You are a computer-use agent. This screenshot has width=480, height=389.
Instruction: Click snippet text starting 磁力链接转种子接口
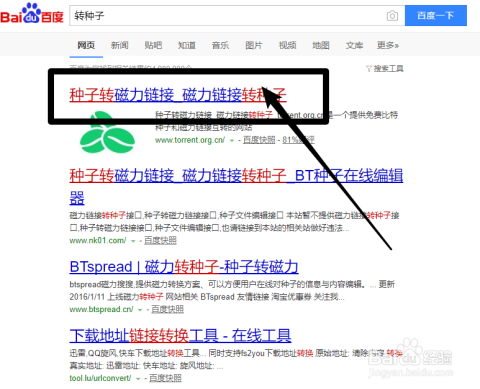coord(234,222)
